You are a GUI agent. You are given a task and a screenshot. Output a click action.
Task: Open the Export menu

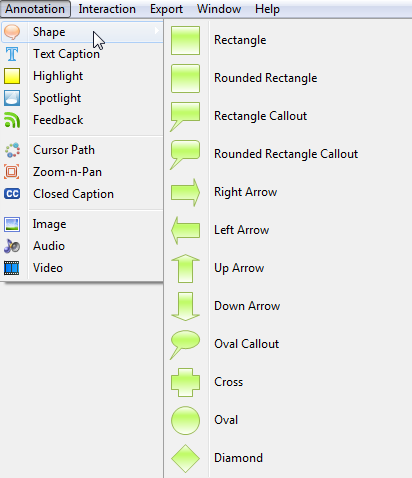[166, 9]
